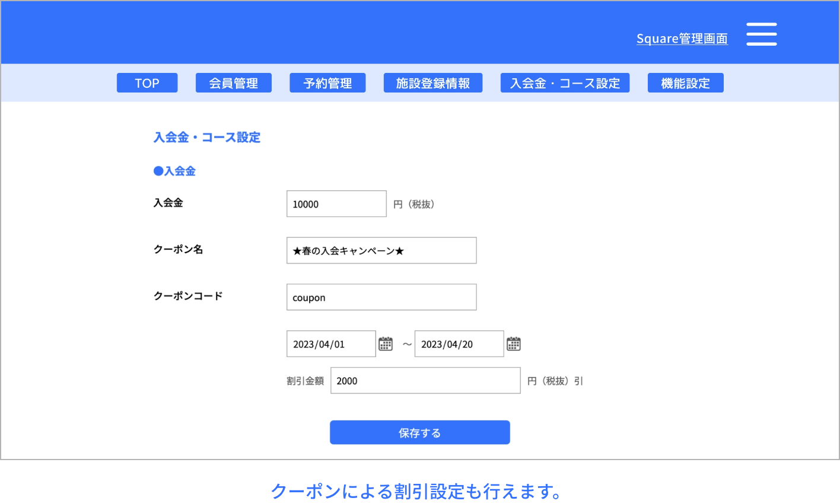The width and height of the screenshot is (840, 504).
Task: Open the start date calendar picker
Action: coord(386,344)
